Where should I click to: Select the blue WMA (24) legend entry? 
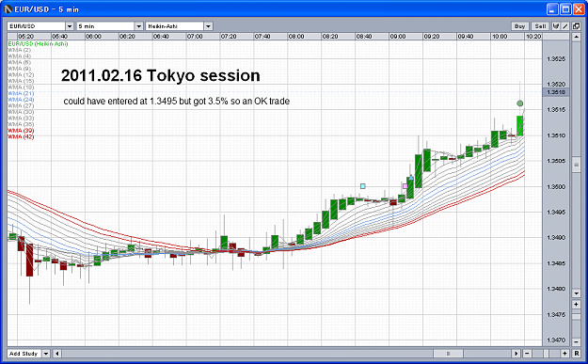21,100
